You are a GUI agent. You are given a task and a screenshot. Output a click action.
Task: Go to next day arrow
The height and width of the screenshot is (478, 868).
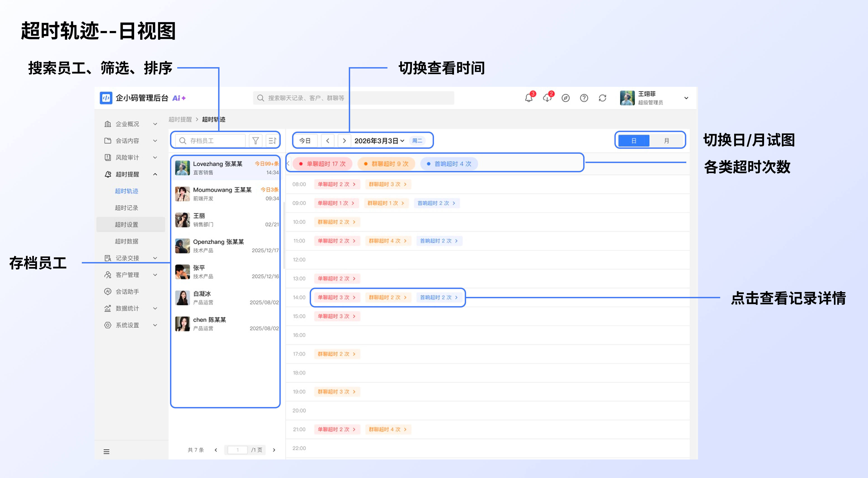(x=344, y=141)
